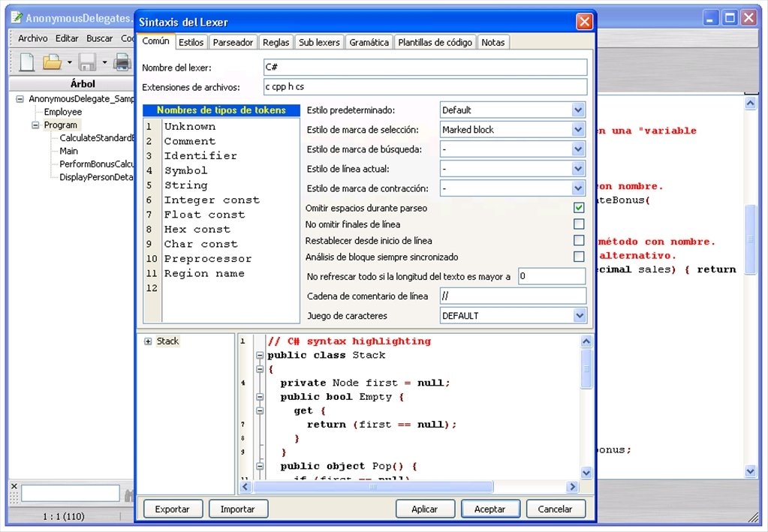Switch to the Estilos tab
Screen dimensions: 768x532
[191, 43]
